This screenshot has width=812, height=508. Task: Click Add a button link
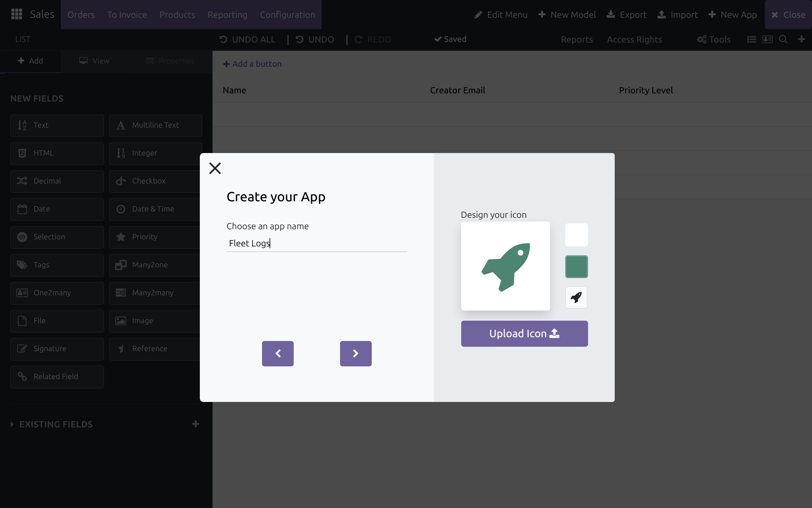252,64
